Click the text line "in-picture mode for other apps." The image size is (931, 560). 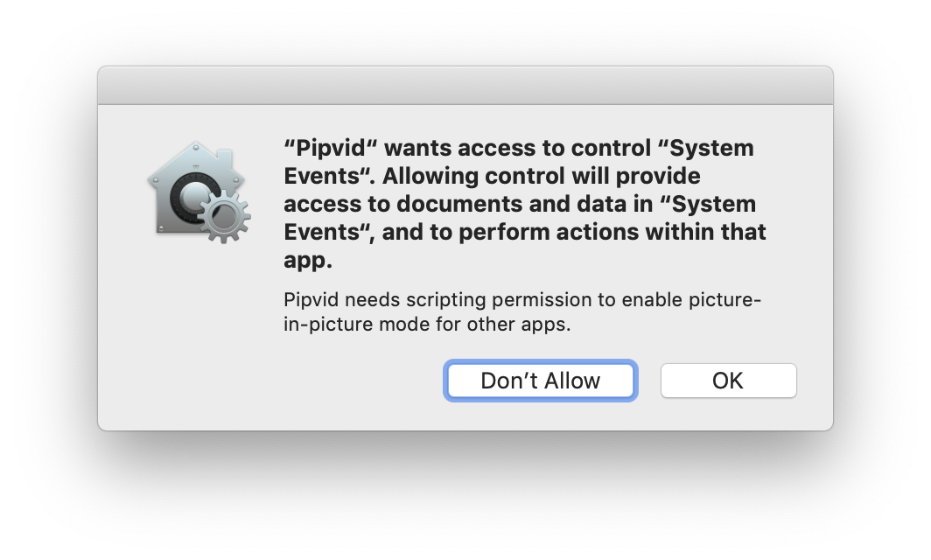point(427,325)
